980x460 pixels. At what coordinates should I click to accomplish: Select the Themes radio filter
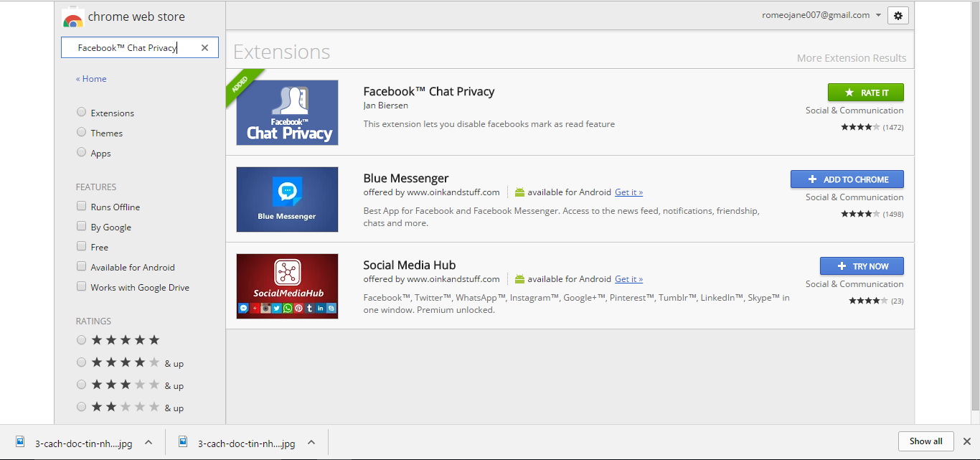tap(82, 133)
